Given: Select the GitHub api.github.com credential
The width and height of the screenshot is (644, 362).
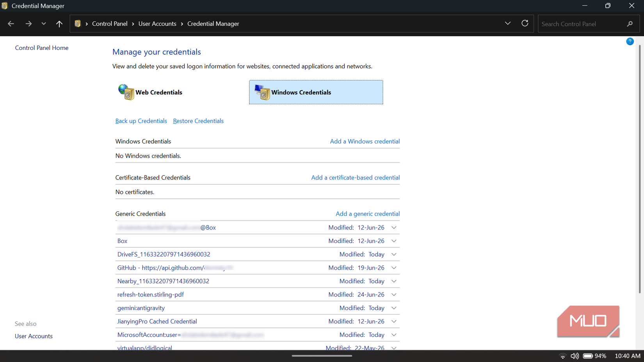Looking at the screenshot, I should coord(175,268).
